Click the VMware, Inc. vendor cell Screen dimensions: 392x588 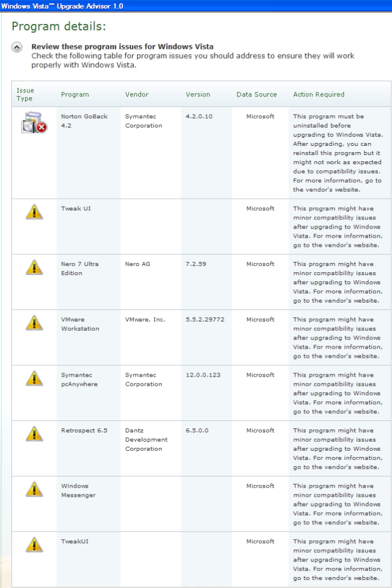point(145,319)
